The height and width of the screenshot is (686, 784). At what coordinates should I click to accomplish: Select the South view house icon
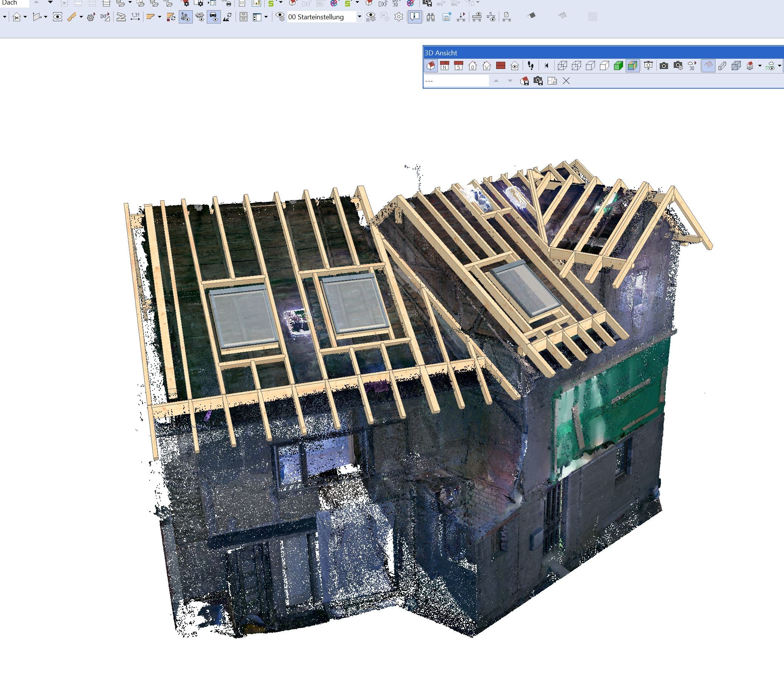tap(458, 66)
